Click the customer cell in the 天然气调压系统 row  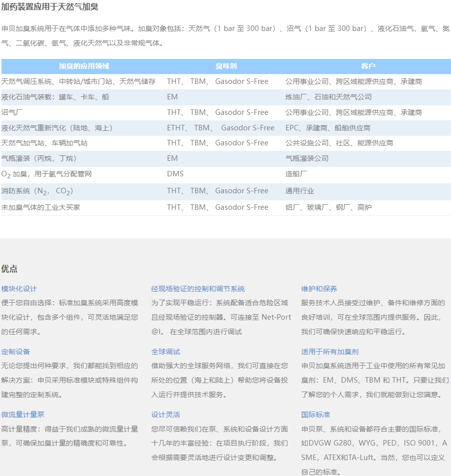click(353, 81)
